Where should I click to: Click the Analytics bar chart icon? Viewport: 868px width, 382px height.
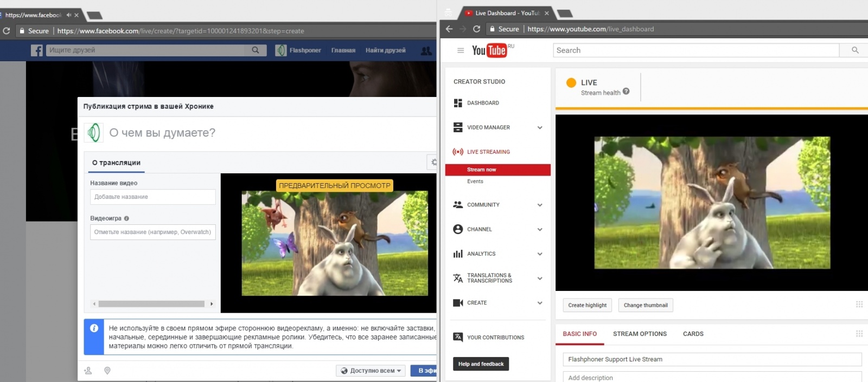[x=458, y=254]
